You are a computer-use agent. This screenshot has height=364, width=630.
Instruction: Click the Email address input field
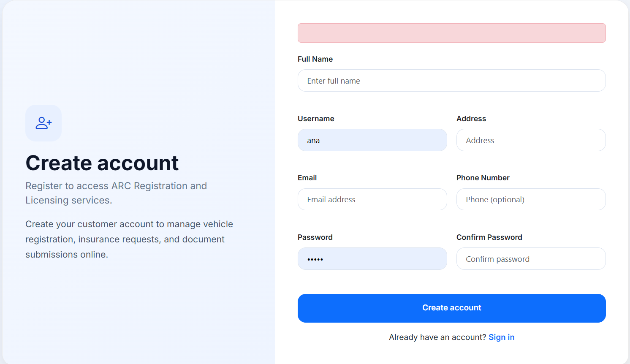click(x=372, y=199)
